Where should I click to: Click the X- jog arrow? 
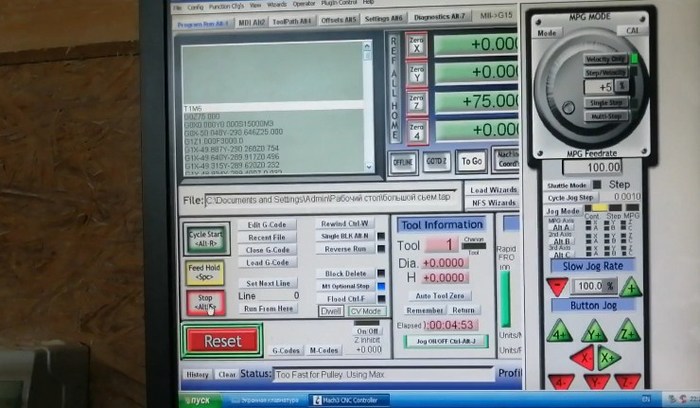pos(583,358)
